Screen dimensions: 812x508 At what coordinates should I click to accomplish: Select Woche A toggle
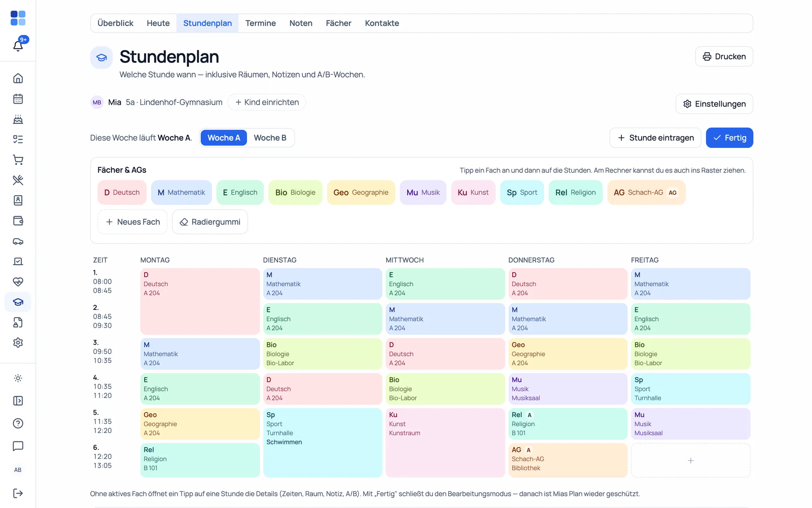pos(224,138)
